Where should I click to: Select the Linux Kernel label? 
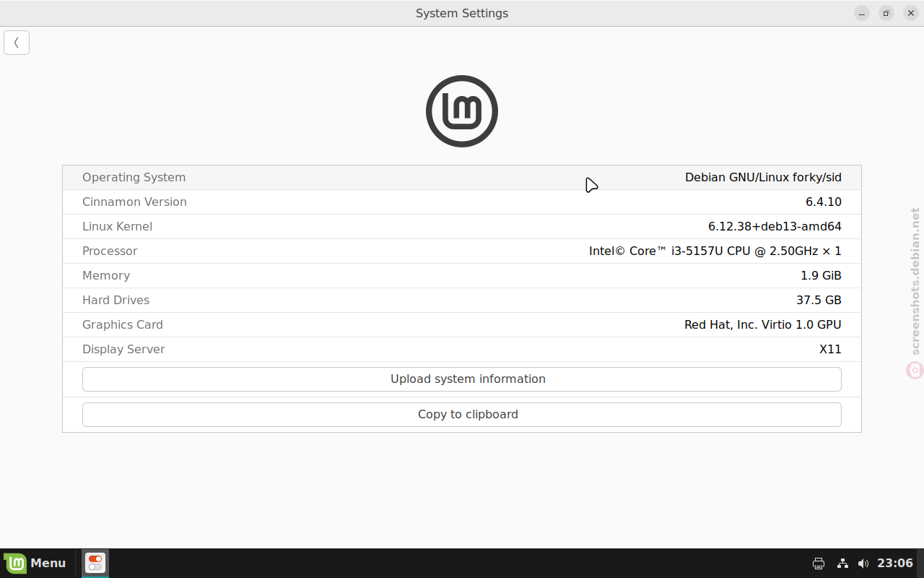(117, 227)
